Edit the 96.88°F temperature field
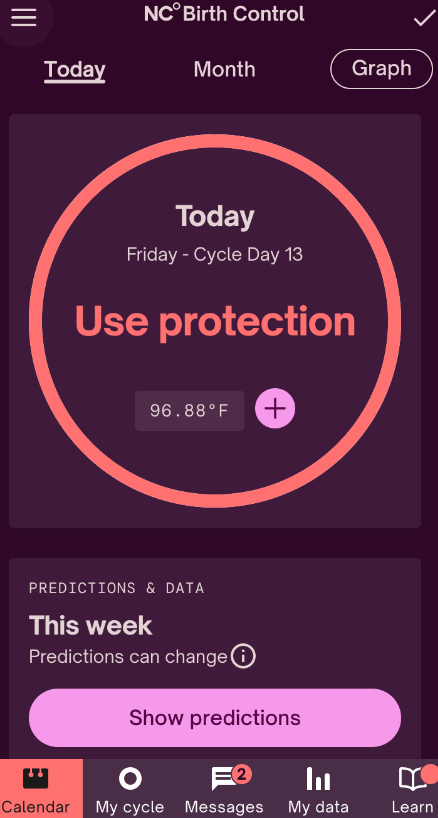The width and height of the screenshot is (438, 818). pos(189,411)
